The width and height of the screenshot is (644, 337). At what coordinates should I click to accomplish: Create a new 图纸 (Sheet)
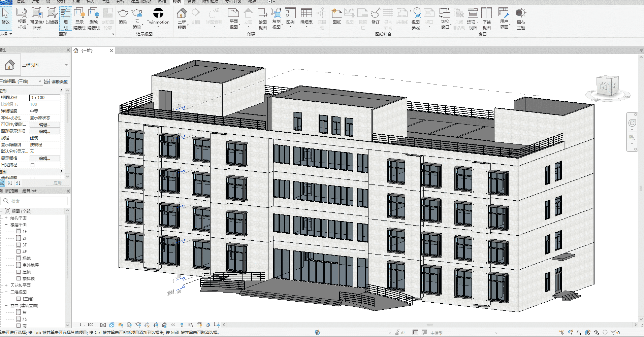(x=336, y=14)
